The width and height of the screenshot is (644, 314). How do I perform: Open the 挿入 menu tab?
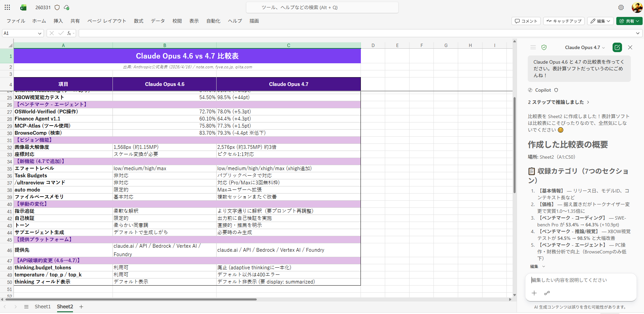click(x=58, y=21)
